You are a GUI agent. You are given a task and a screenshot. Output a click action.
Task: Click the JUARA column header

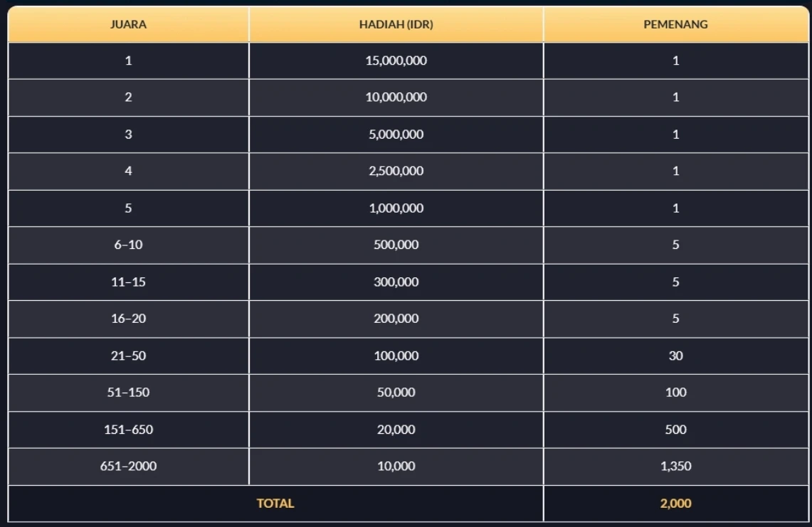[x=128, y=24]
